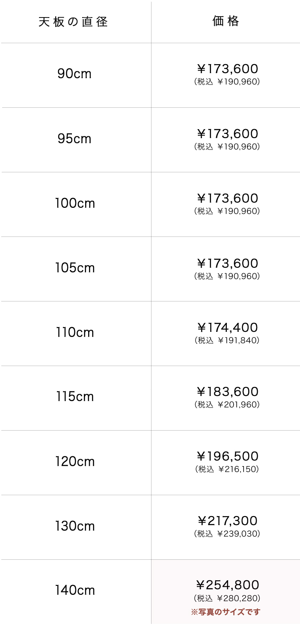Click the ¥174,400 price
This screenshot has height=644, width=300.
[x=227, y=328]
